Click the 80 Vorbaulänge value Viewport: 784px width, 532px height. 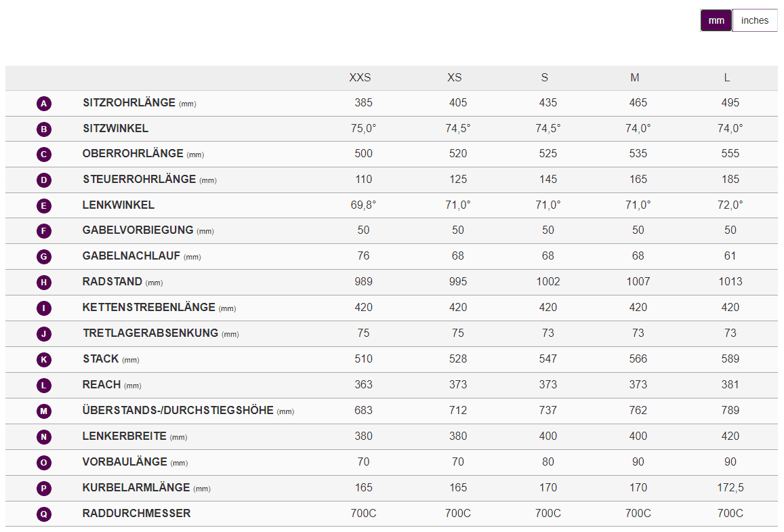[x=548, y=462]
